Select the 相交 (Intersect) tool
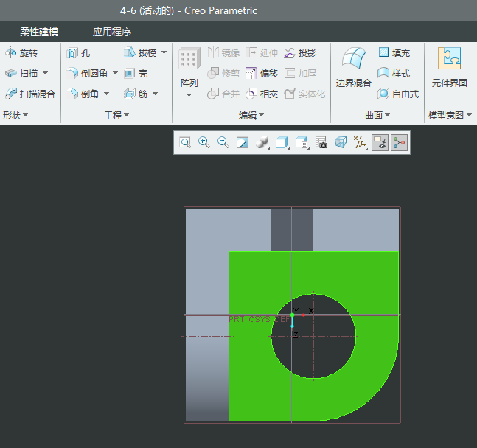This screenshot has width=477, height=448. (x=262, y=94)
